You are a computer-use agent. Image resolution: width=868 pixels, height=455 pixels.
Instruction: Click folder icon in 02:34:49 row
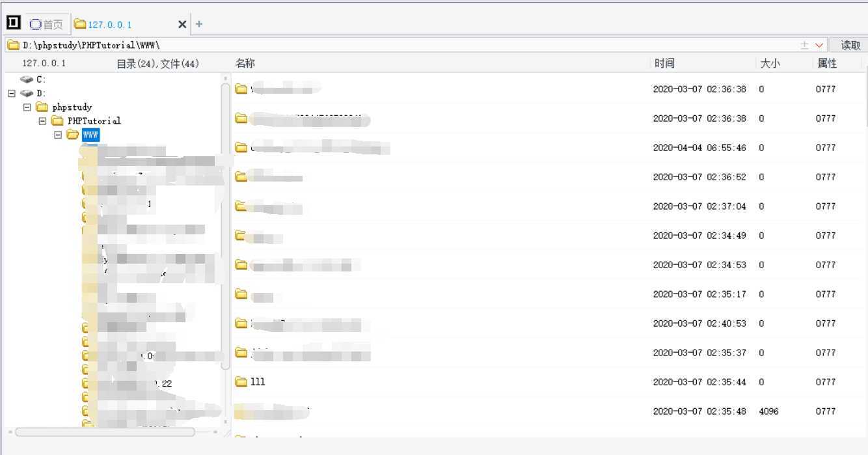(241, 235)
